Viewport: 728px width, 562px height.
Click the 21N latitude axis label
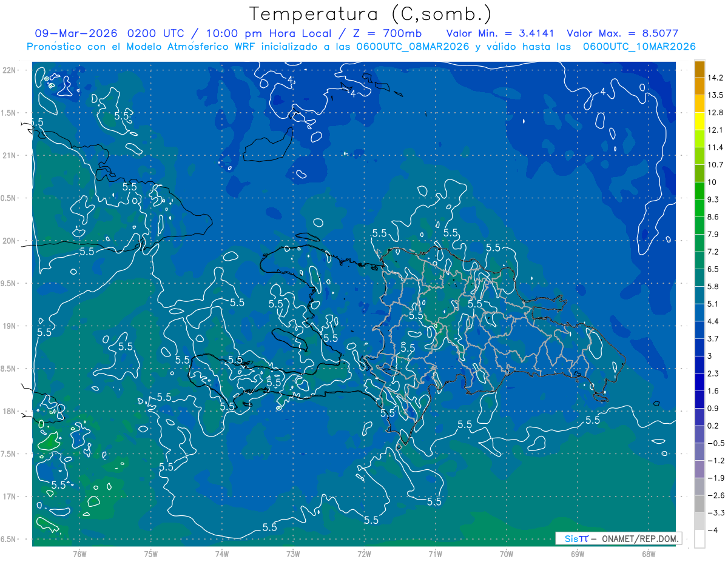pyautogui.click(x=9, y=156)
